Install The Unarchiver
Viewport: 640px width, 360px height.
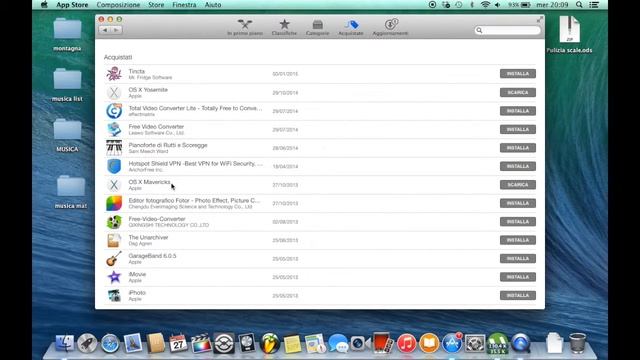pyautogui.click(x=518, y=240)
